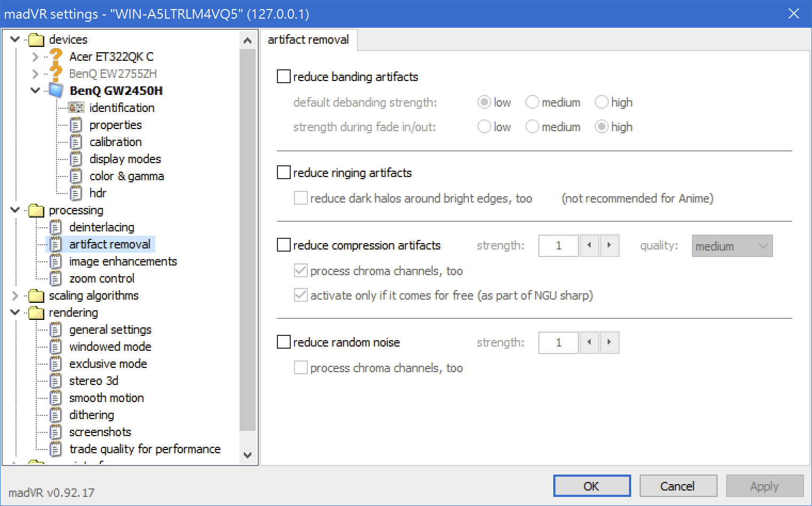The width and height of the screenshot is (812, 506).
Task: Click the identification page icon
Action: pos(76,108)
